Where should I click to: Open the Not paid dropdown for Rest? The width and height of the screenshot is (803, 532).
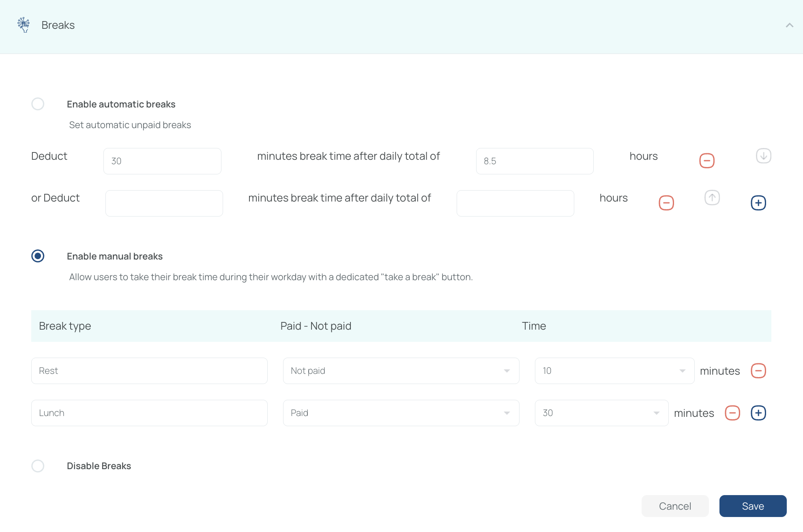[401, 371]
